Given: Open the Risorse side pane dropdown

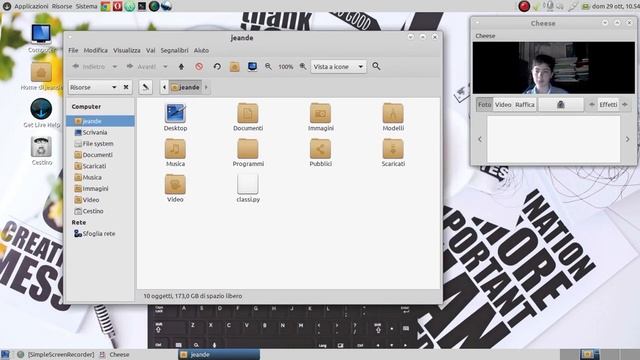Looking at the screenshot, I should pos(93,87).
